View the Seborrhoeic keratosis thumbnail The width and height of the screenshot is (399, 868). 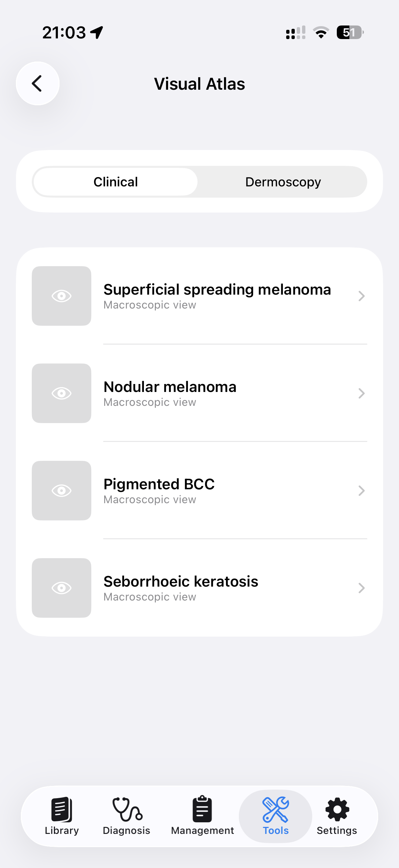click(62, 588)
